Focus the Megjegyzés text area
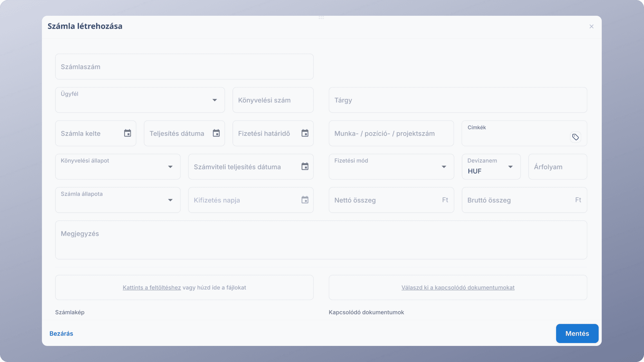The width and height of the screenshot is (644, 362). pyautogui.click(x=321, y=240)
